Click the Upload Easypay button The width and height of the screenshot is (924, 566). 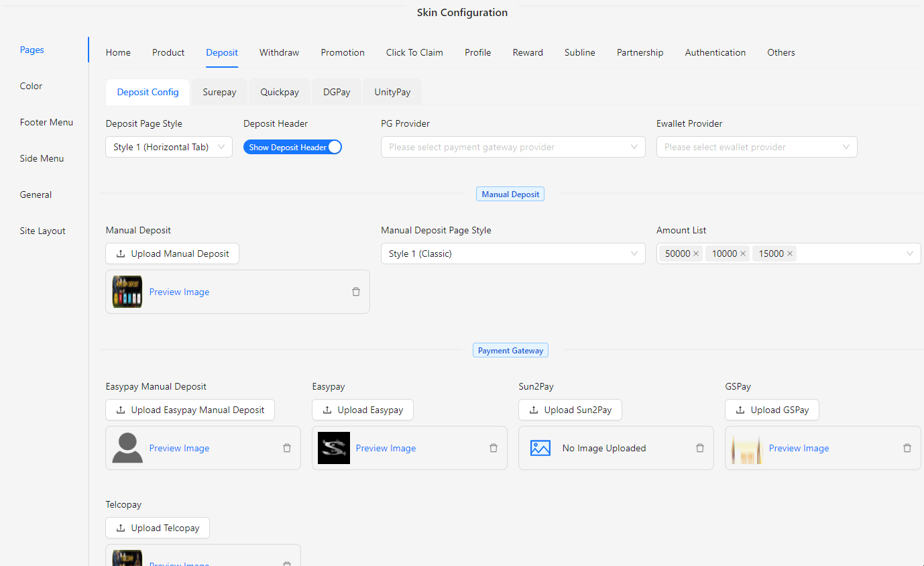tap(362, 410)
